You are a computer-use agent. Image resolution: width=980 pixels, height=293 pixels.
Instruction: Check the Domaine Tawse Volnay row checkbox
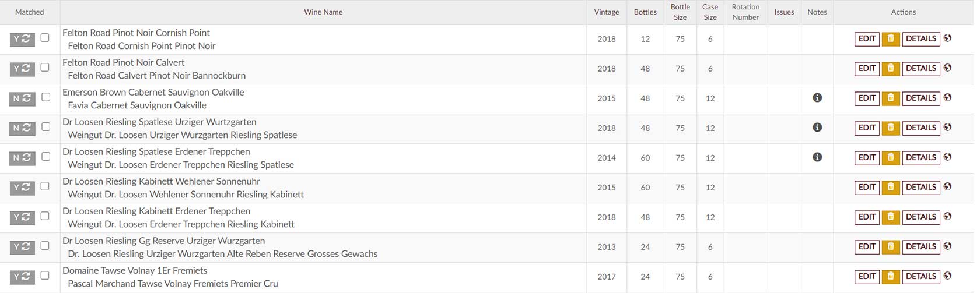point(45,276)
